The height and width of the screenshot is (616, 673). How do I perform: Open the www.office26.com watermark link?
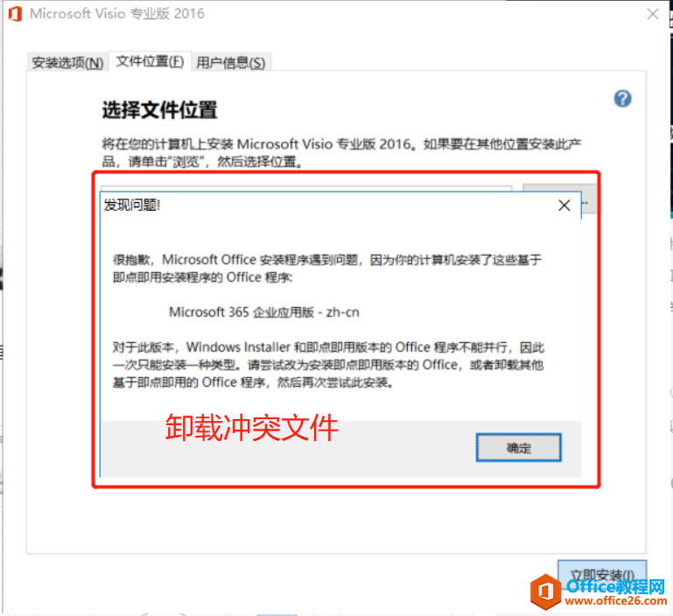click(x=616, y=600)
